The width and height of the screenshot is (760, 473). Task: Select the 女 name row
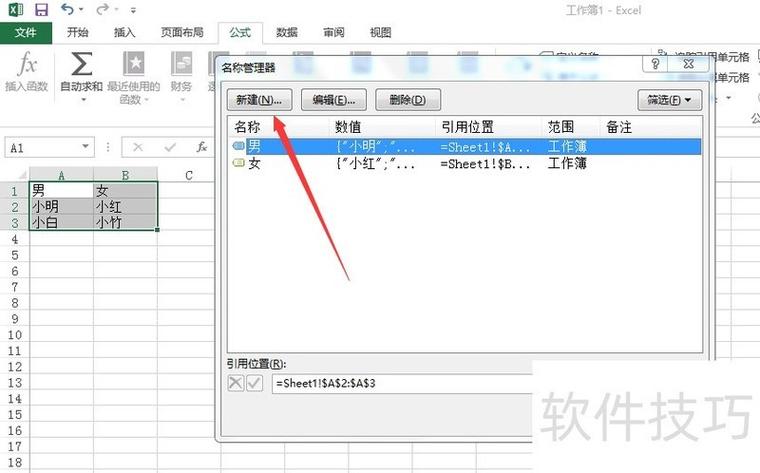tap(465, 164)
